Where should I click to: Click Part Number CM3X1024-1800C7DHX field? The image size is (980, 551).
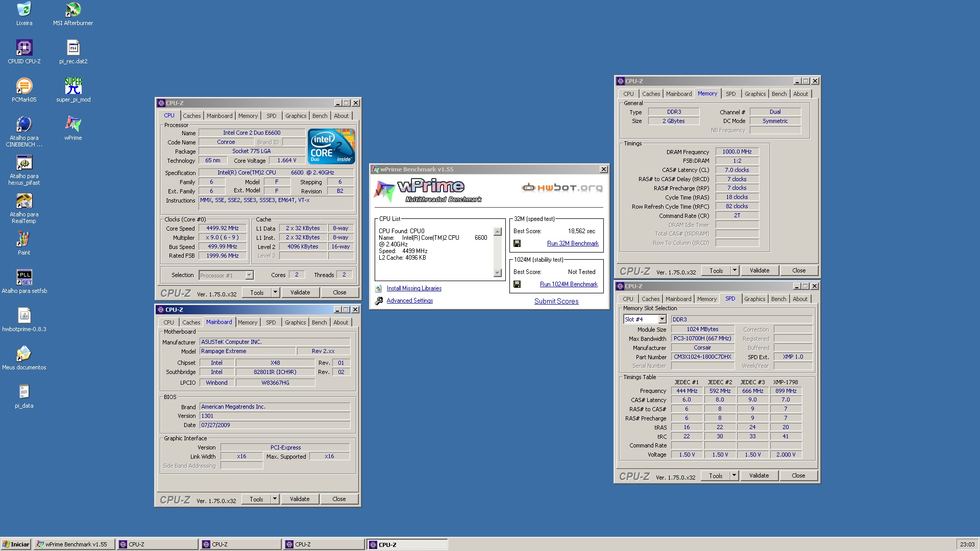coord(702,357)
